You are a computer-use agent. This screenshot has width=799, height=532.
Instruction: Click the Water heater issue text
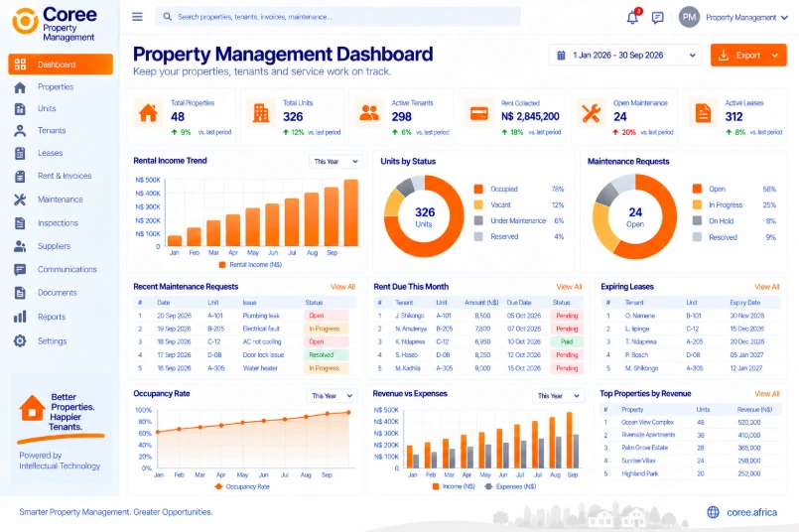(x=260, y=368)
